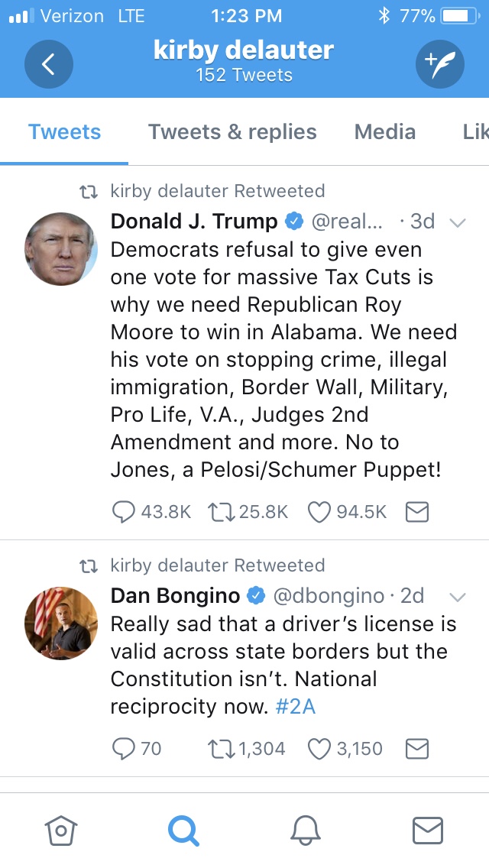The image size is (489, 868).
Task: Switch to the Media tab
Action: click(385, 132)
